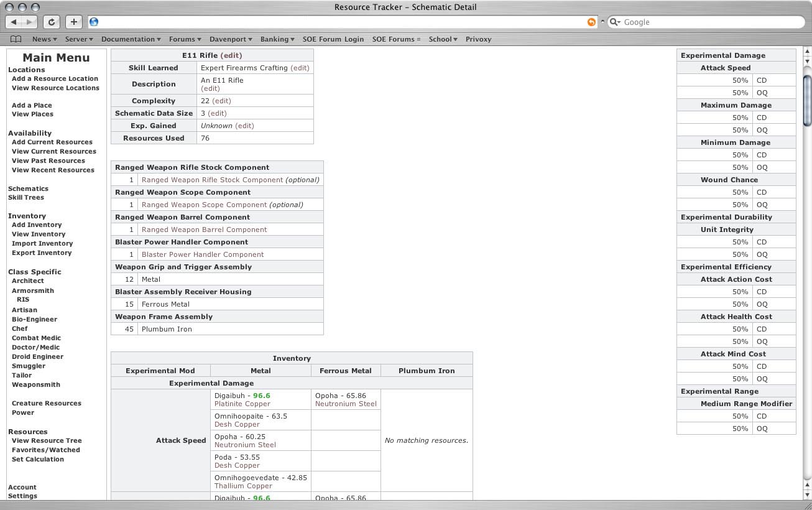Image resolution: width=812 pixels, height=510 pixels.
Task: Expand the Forums bookmarks folder
Action: (185, 39)
